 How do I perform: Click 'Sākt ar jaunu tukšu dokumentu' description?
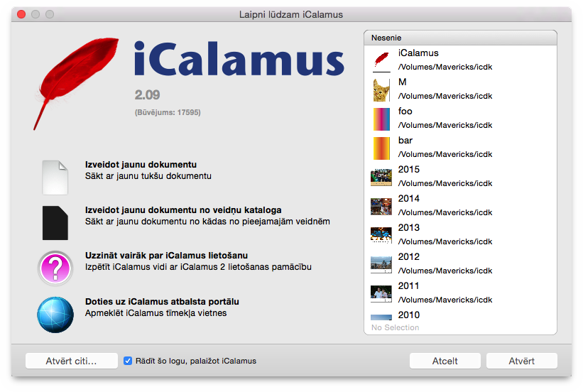(x=148, y=176)
